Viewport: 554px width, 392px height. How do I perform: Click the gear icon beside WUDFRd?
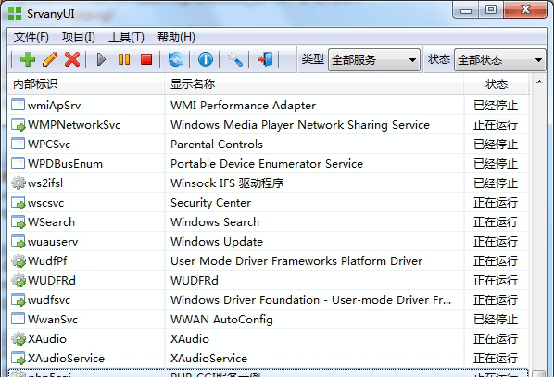tap(18, 280)
